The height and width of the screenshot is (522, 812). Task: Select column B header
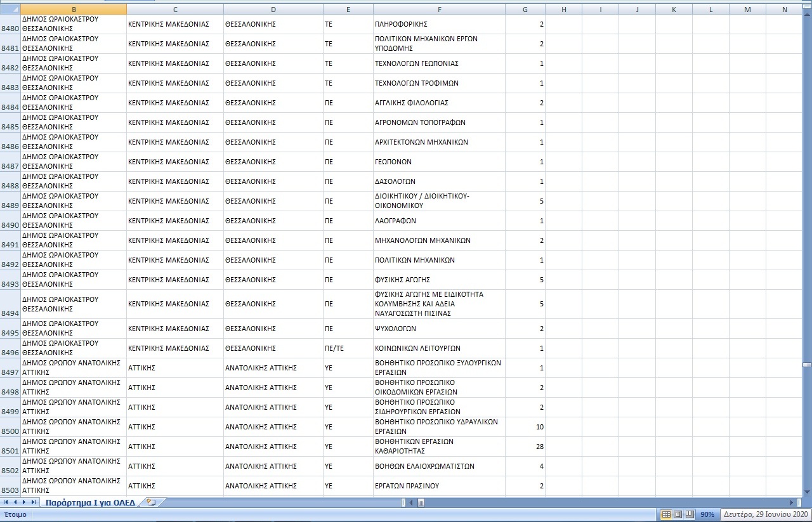(74, 10)
